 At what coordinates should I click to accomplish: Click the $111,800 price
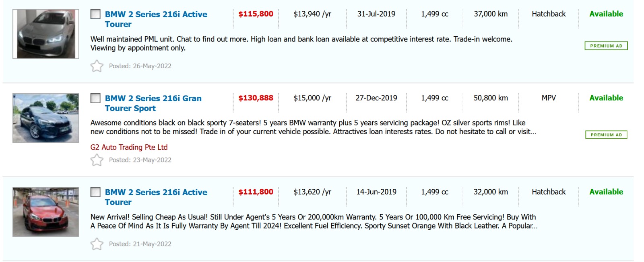pyautogui.click(x=256, y=192)
